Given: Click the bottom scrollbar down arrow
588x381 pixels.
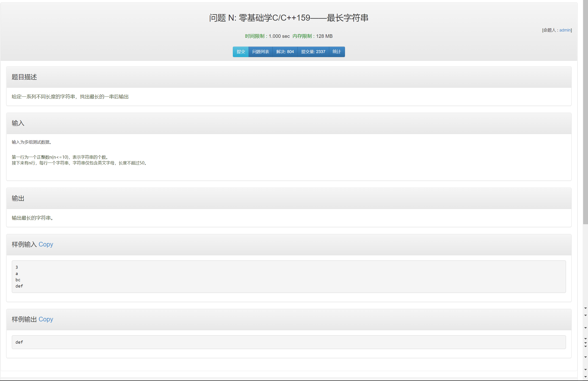Looking at the screenshot, I should click(585, 377).
